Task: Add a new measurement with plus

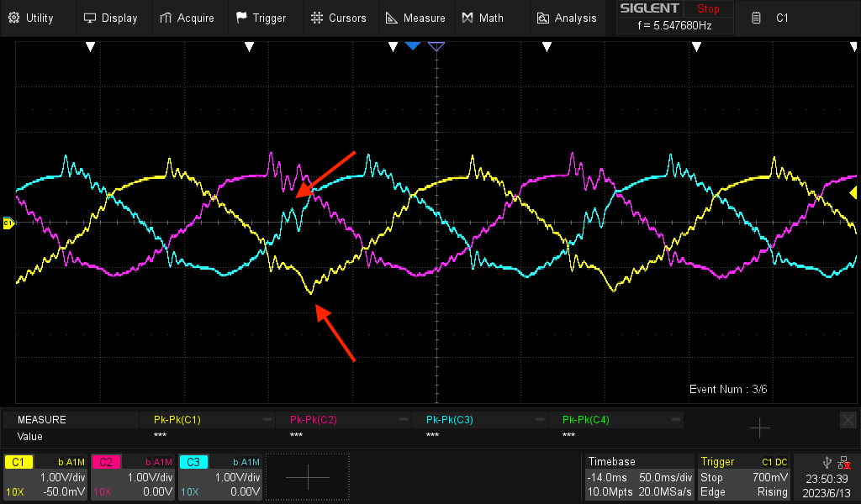Action: [759, 428]
